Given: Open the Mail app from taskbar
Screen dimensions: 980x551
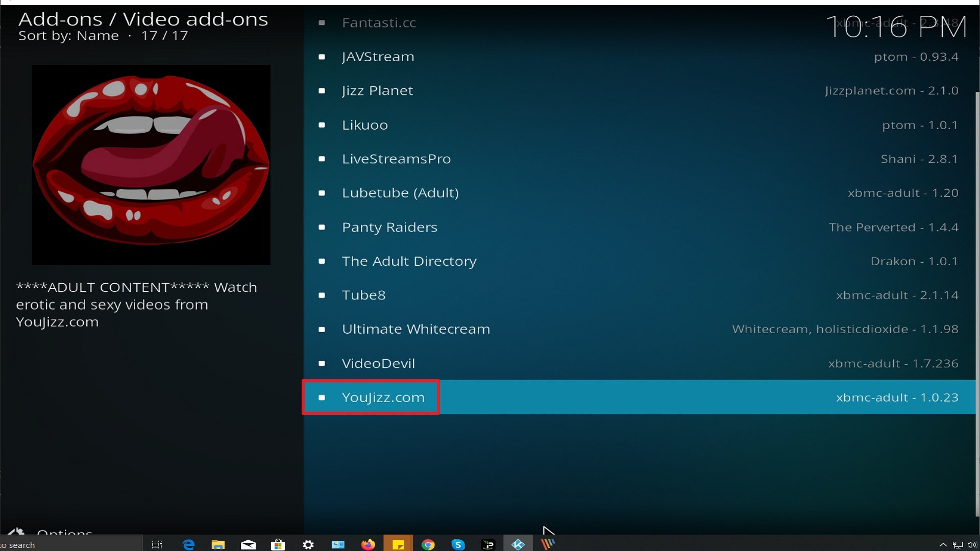Looking at the screenshot, I should [x=248, y=544].
